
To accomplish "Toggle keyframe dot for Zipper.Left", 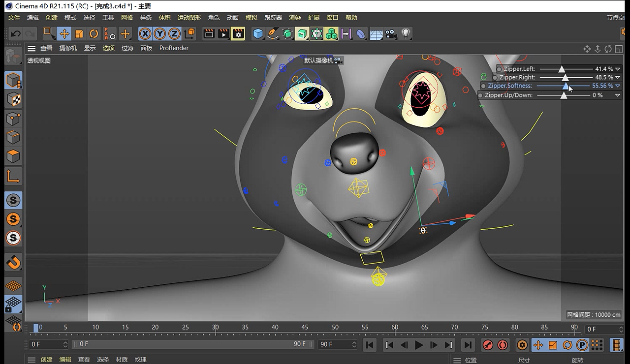I will point(499,69).
